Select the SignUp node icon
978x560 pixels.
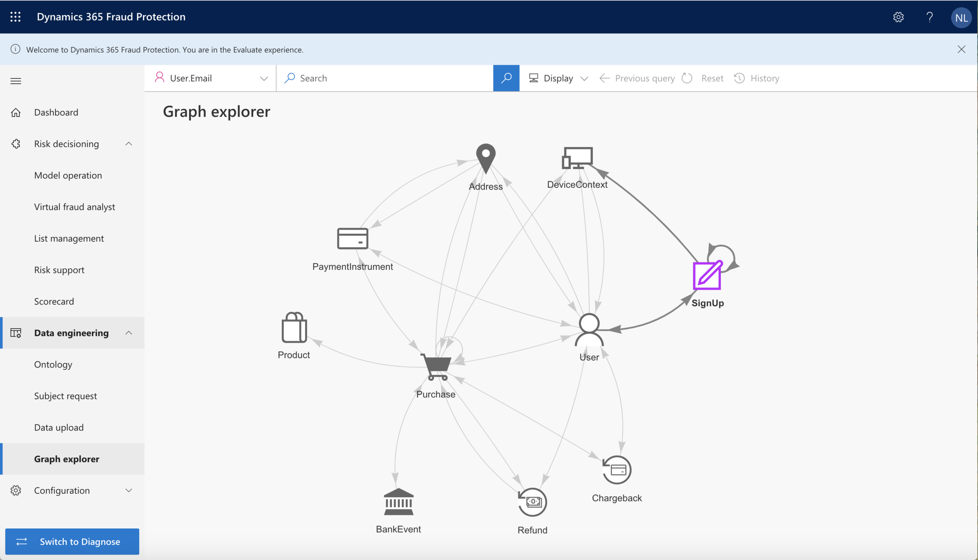(x=707, y=276)
